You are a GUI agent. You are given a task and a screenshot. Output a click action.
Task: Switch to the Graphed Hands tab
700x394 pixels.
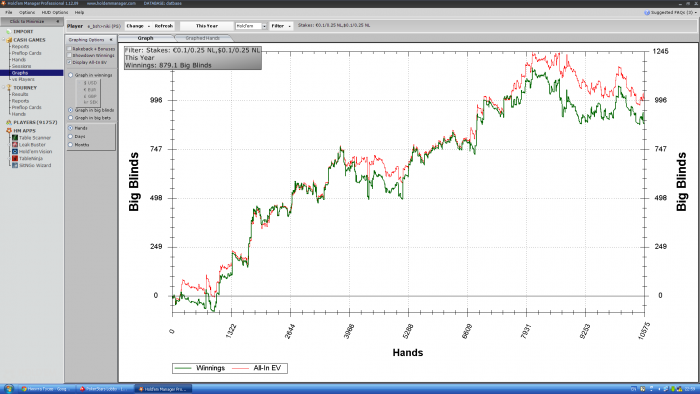pos(203,38)
